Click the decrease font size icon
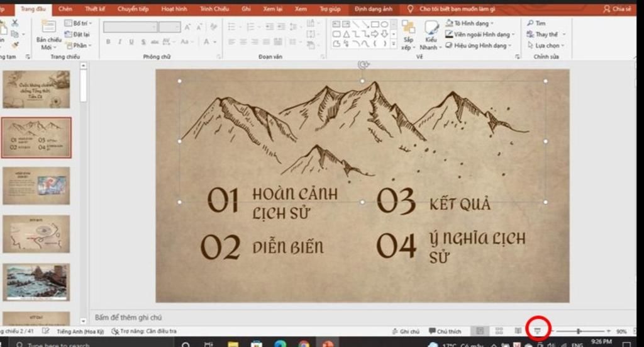 pyautogui.click(x=199, y=27)
